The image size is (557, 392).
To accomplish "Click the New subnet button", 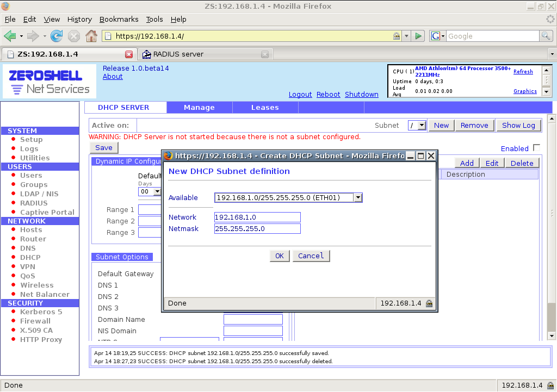I will pos(441,126).
